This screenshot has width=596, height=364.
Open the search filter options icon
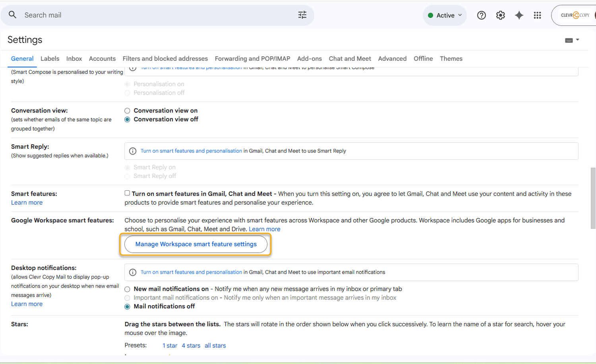(302, 15)
